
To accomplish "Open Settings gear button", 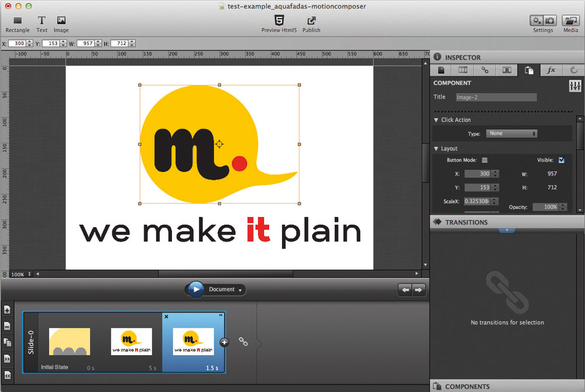I will pyautogui.click(x=536, y=20).
